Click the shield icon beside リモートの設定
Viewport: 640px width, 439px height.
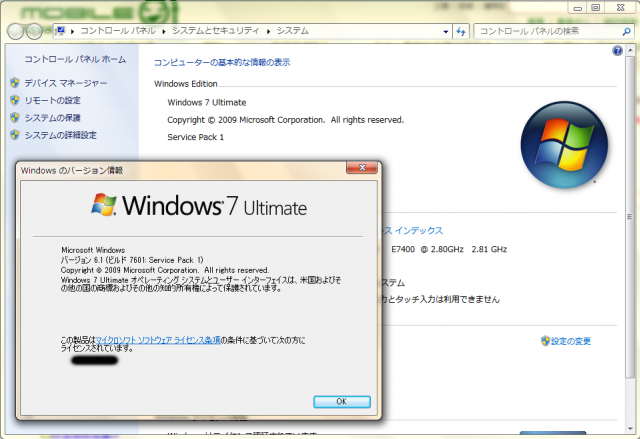[x=15, y=100]
